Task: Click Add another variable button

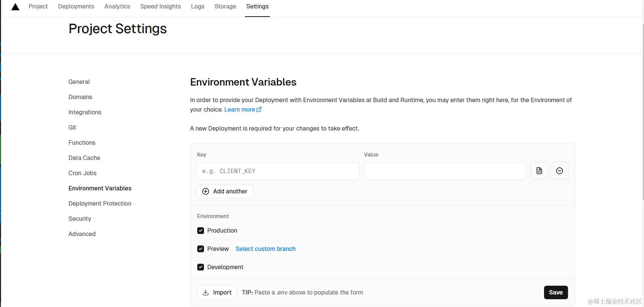Action: 225,191
